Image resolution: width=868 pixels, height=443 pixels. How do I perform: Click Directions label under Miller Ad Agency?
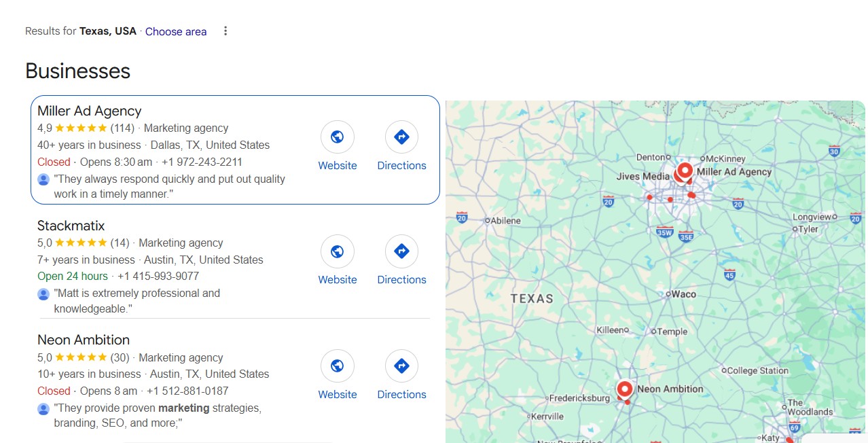tap(401, 165)
